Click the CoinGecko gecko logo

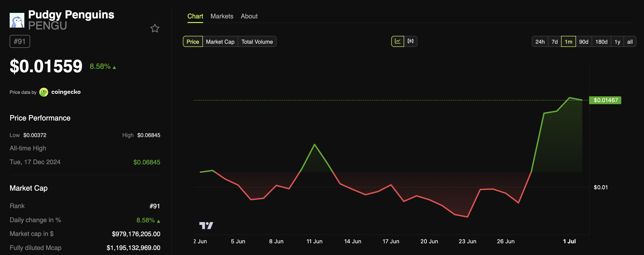point(44,92)
